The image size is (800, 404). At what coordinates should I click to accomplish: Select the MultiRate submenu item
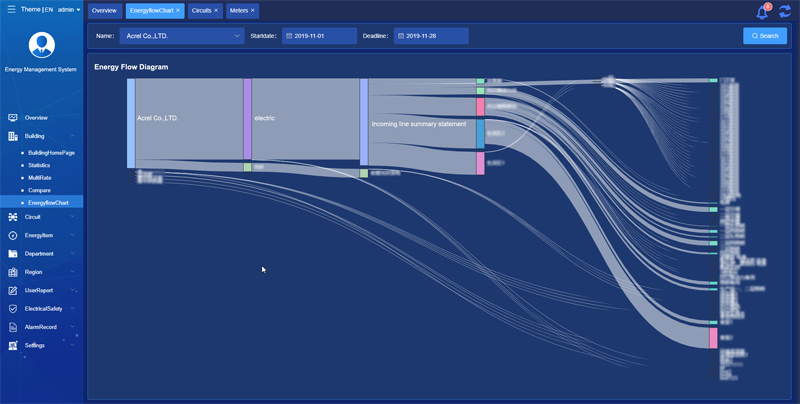(39, 178)
